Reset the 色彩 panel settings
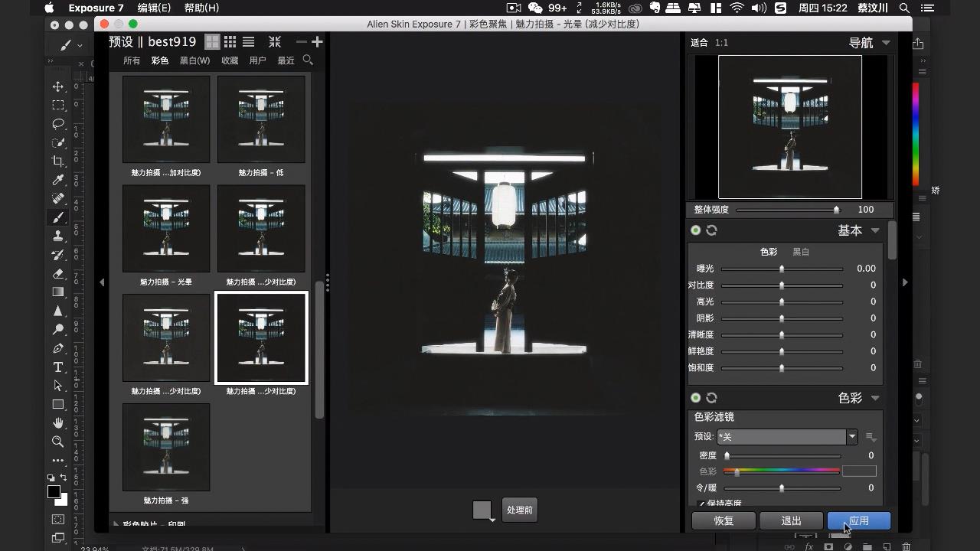Screen dimensions: 980x551 [711, 398]
